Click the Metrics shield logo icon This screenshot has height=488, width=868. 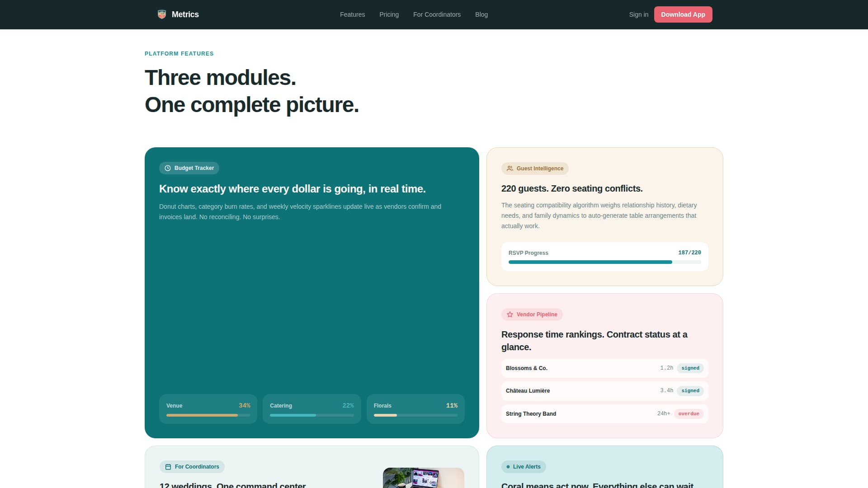pyautogui.click(x=162, y=14)
